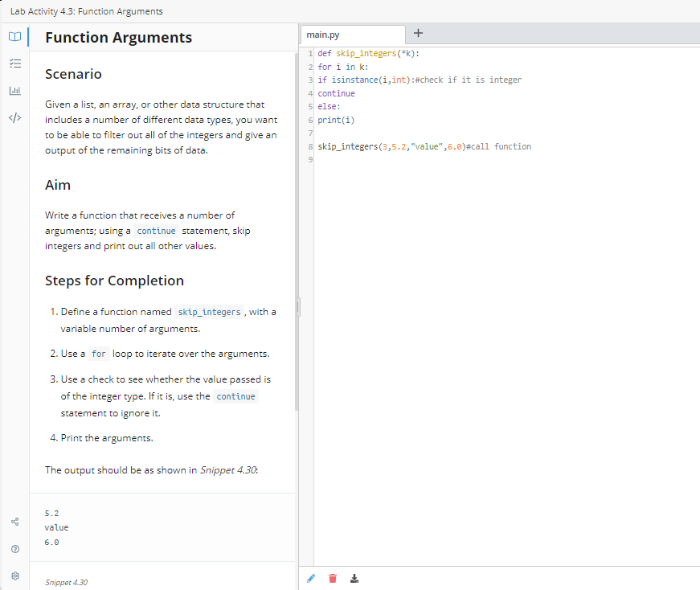Select the checklist icon in left sidebar

point(14,64)
